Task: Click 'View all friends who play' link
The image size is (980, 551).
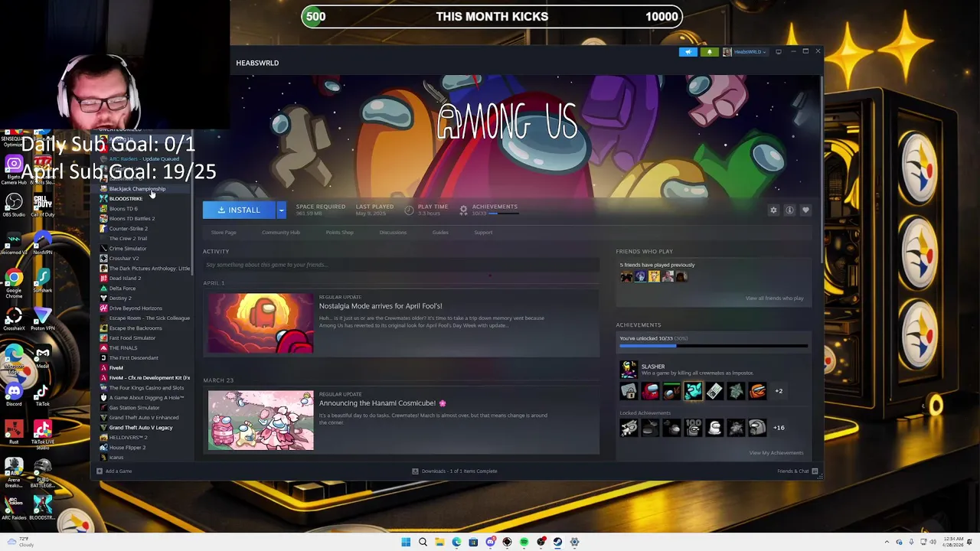Action: tap(775, 298)
